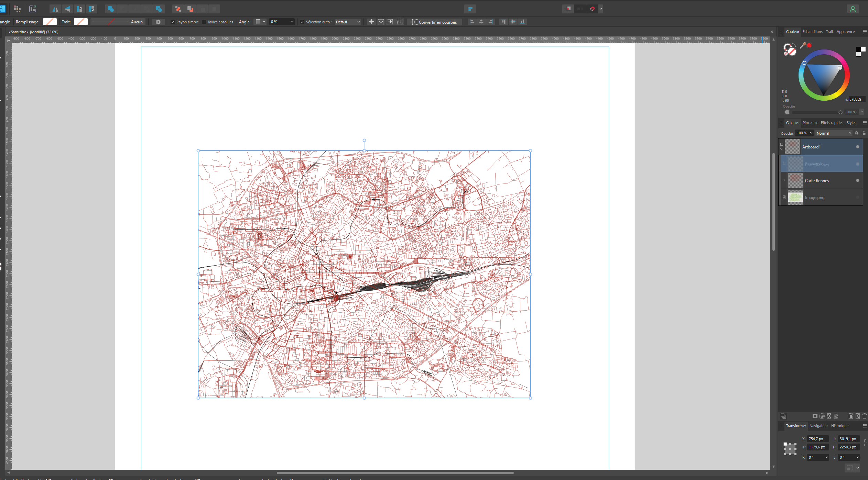Click the layer effects fx icon
Viewport: 868px width, 480px height.
tap(829, 416)
